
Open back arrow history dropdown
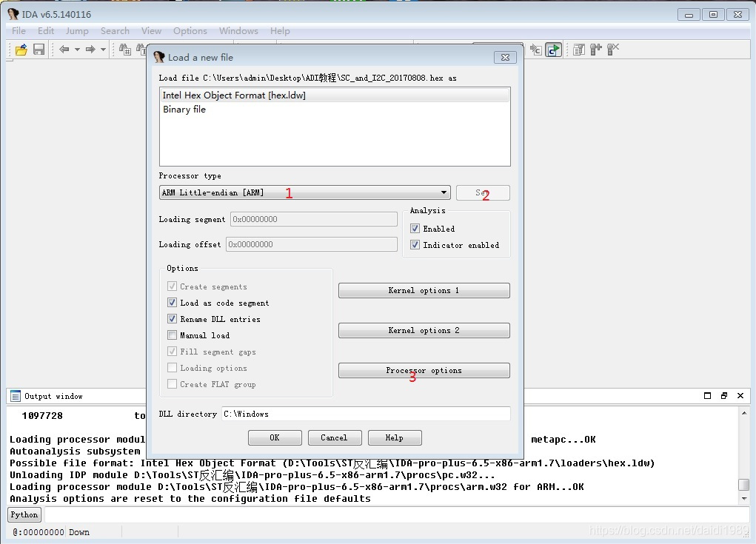(x=77, y=49)
